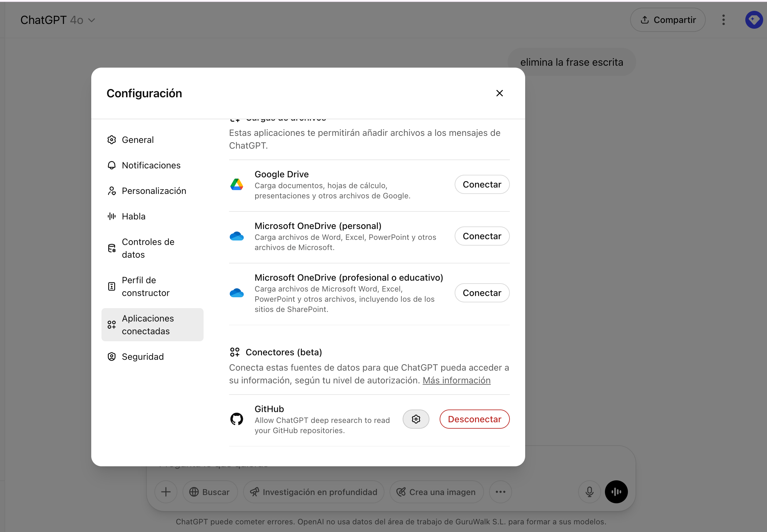The height and width of the screenshot is (532, 767).
Task: Click the GitHub title text
Action: pos(269,409)
